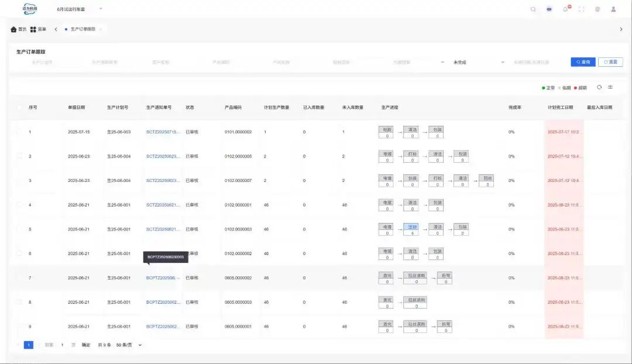632x364 pixels.
Task: Go to 首页 home icon
Action: tap(14, 29)
